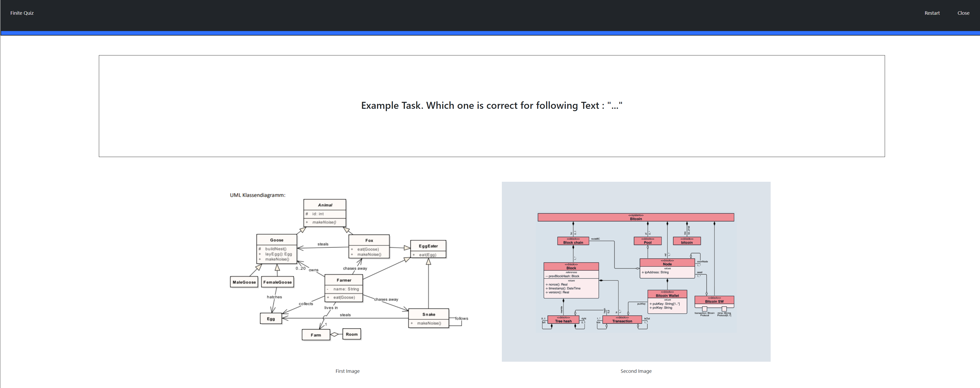Viewport: 980px width, 388px height.
Task: Click Close in the top bar
Action: tap(963, 13)
